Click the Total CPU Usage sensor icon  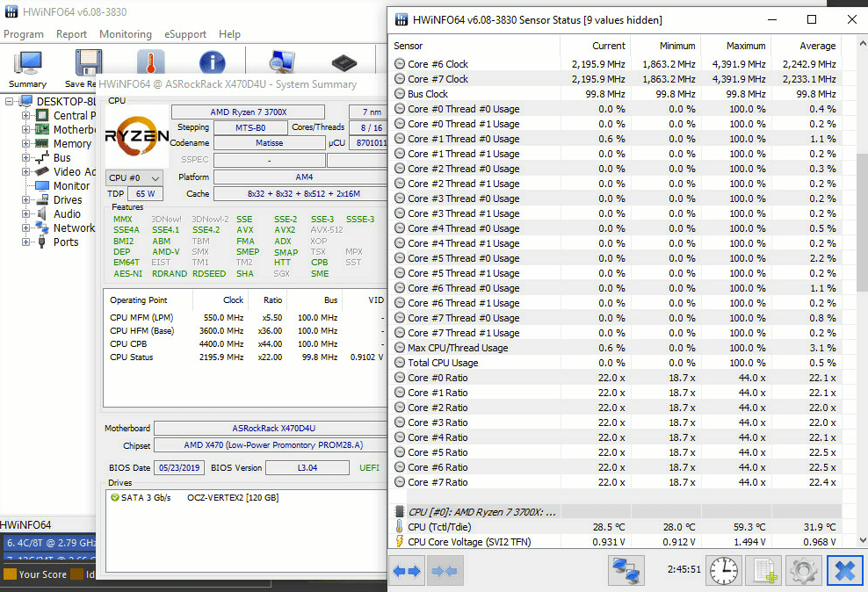[x=399, y=363]
